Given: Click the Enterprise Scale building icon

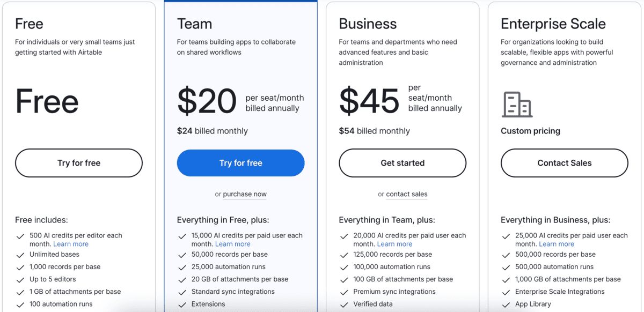Looking at the screenshot, I should click(x=517, y=105).
